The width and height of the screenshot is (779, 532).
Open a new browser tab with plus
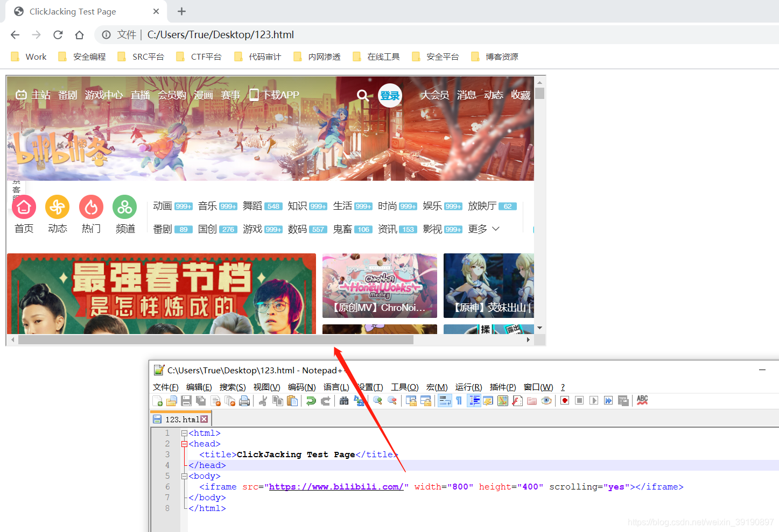[x=181, y=11]
